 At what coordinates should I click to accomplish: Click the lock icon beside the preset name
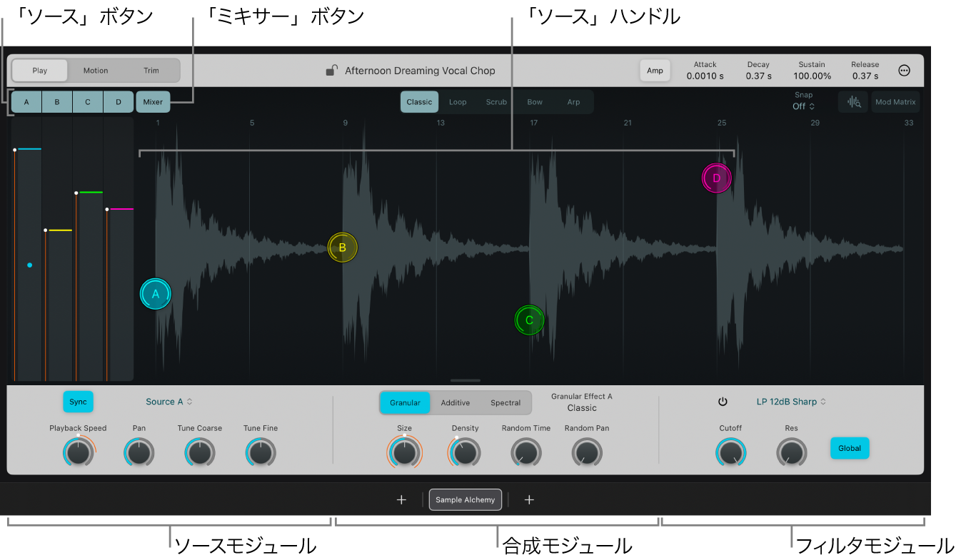pos(331,70)
